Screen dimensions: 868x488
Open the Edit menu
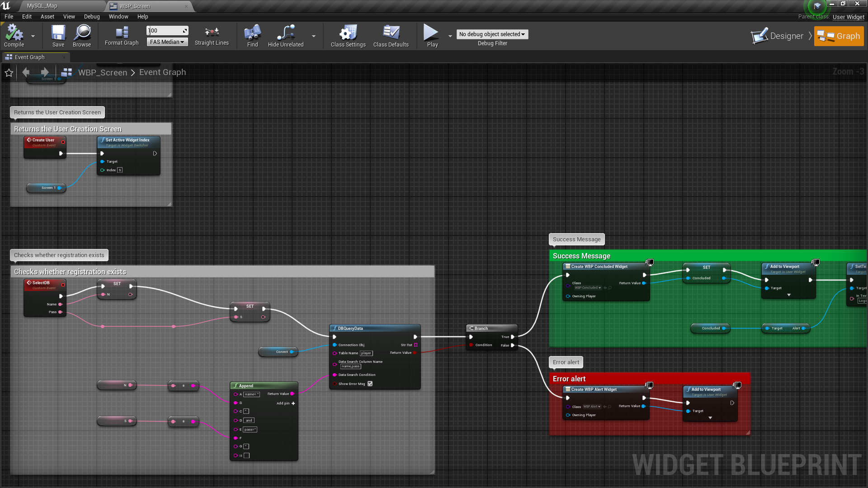[27, 17]
